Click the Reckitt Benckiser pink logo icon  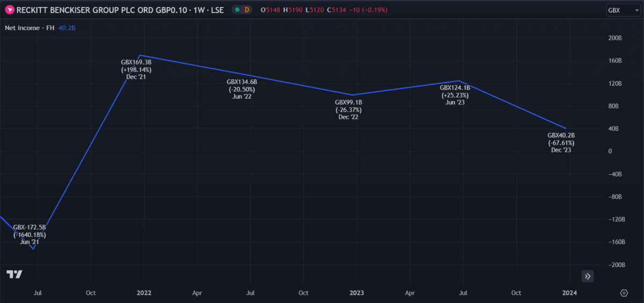pyautogui.click(x=9, y=10)
